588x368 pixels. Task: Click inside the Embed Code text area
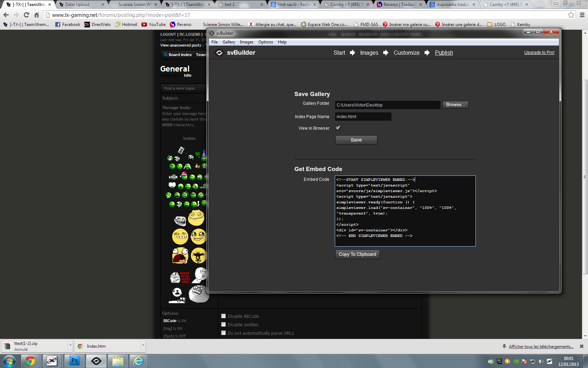tap(405, 211)
